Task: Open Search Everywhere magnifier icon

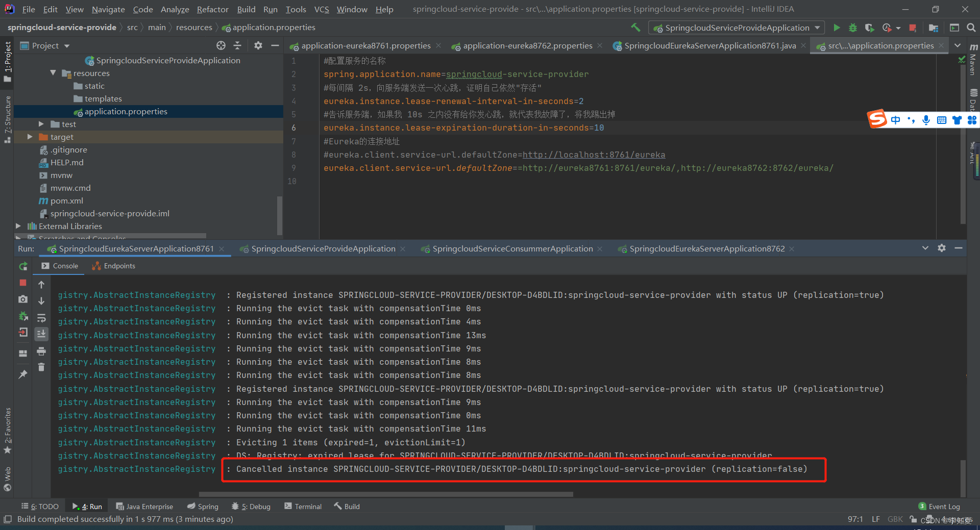Action: tap(971, 28)
